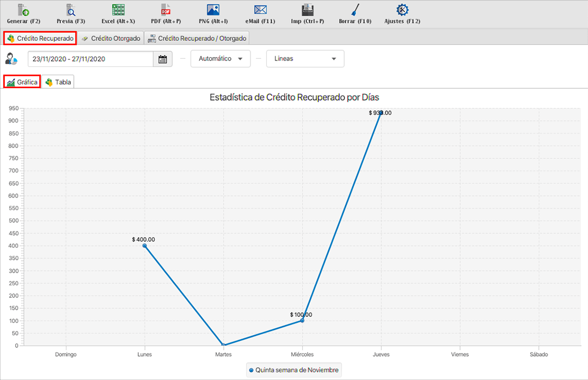Click the user filter icon beside date field

tap(11, 59)
